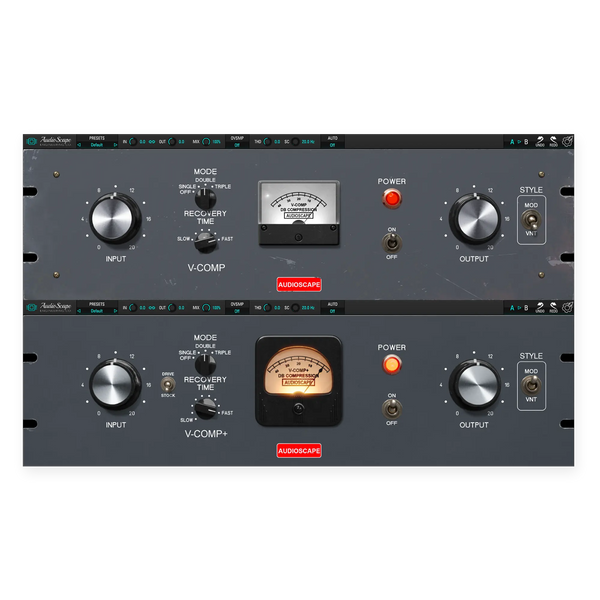Toggle the MOD/VNT style switch on V-COMP
The height and width of the screenshot is (600, 600).
click(x=531, y=220)
